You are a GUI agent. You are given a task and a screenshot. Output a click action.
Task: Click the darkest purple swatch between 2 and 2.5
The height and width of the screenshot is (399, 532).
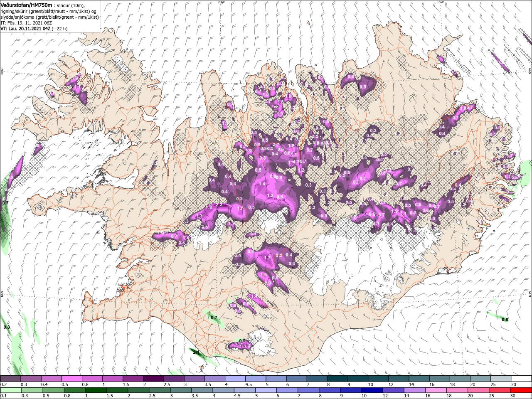click(x=153, y=379)
